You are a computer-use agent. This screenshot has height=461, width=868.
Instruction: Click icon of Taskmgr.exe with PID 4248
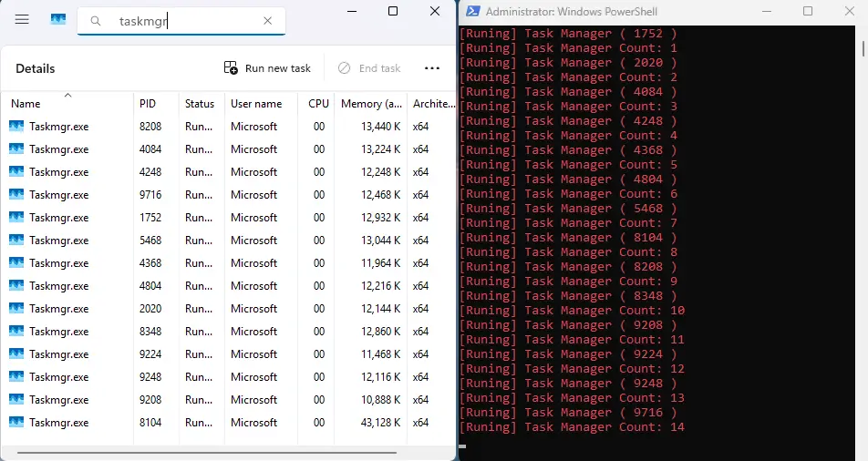point(16,171)
